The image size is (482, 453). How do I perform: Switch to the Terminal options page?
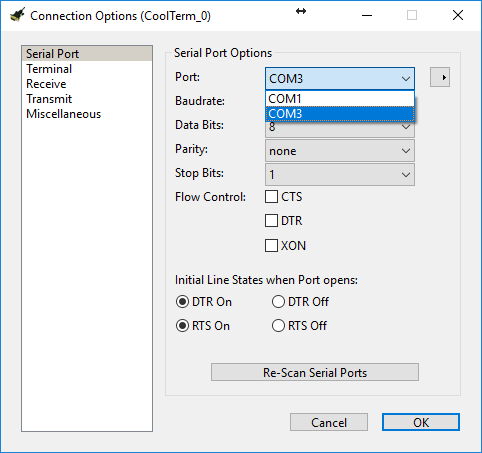49,69
